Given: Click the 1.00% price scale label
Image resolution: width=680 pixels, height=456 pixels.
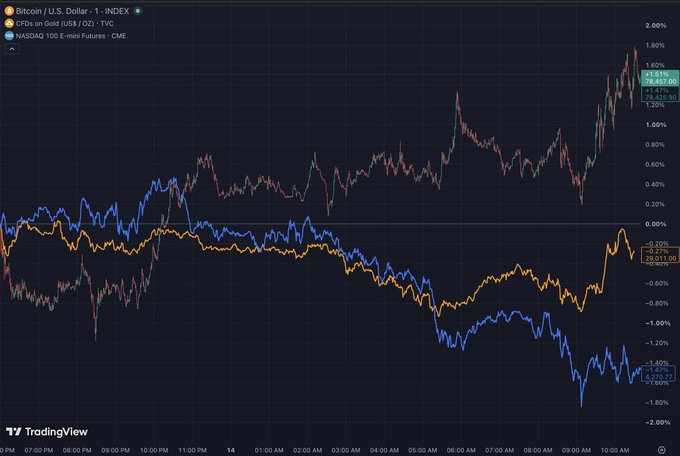Looking at the screenshot, I should tap(656, 125).
